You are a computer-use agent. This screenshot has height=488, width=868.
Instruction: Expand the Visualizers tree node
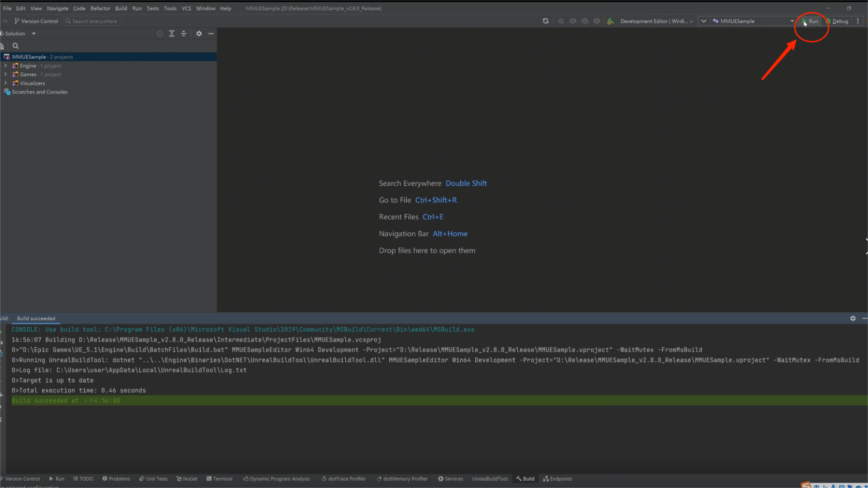point(5,83)
